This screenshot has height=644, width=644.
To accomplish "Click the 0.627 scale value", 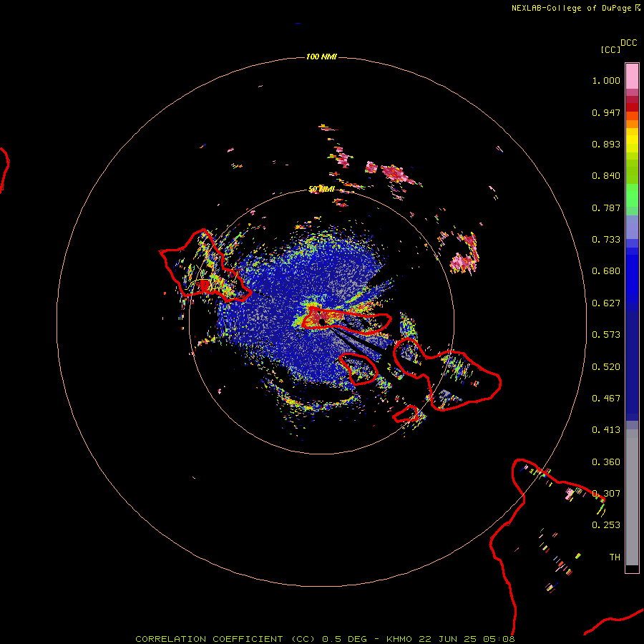I will coord(606,303).
